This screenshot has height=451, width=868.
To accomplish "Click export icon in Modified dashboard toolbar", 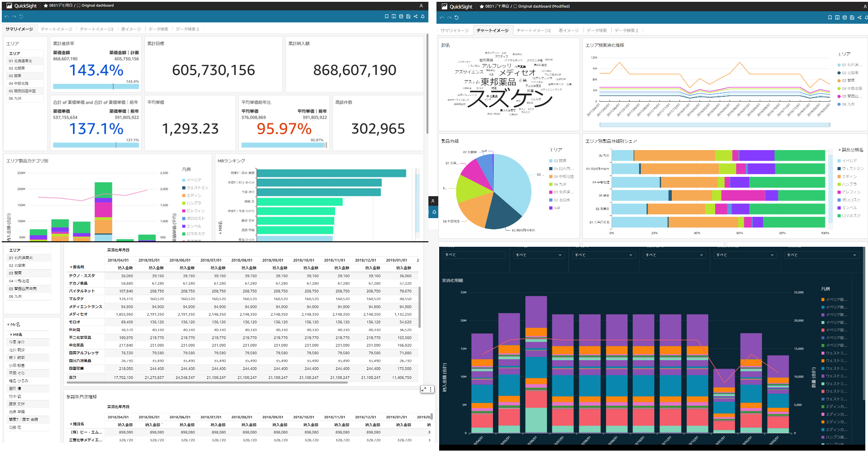I will click(x=837, y=17).
